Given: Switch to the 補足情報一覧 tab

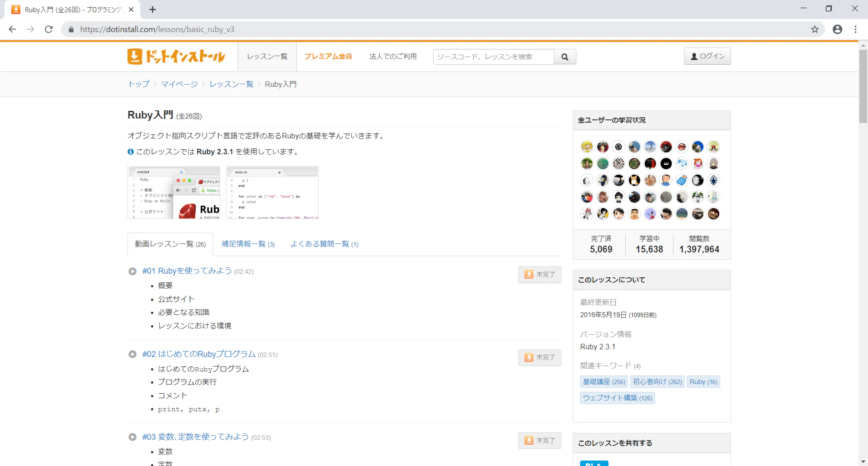Looking at the screenshot, I should [x=248, y=244].
